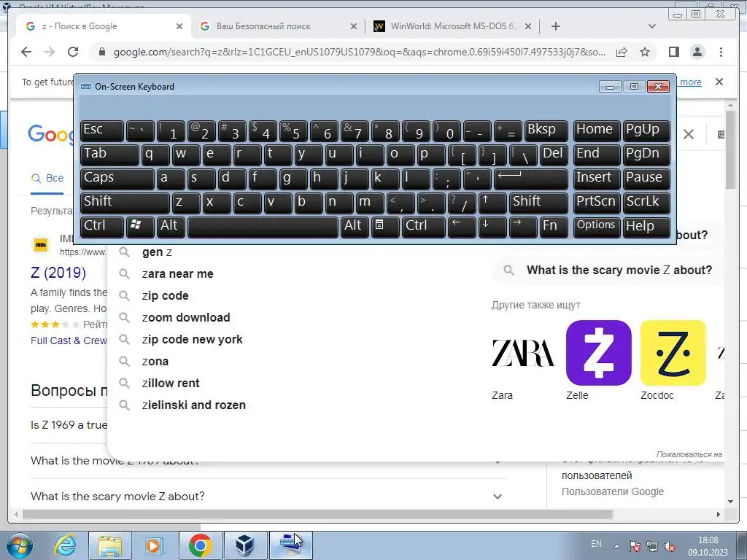Click the Zara logo thumbnail

click(523, 354)
